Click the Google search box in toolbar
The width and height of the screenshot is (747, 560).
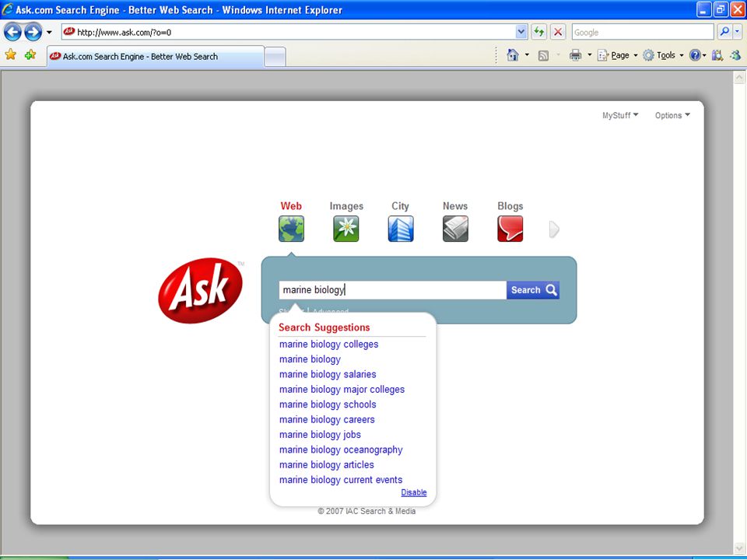tap(642, 33)
